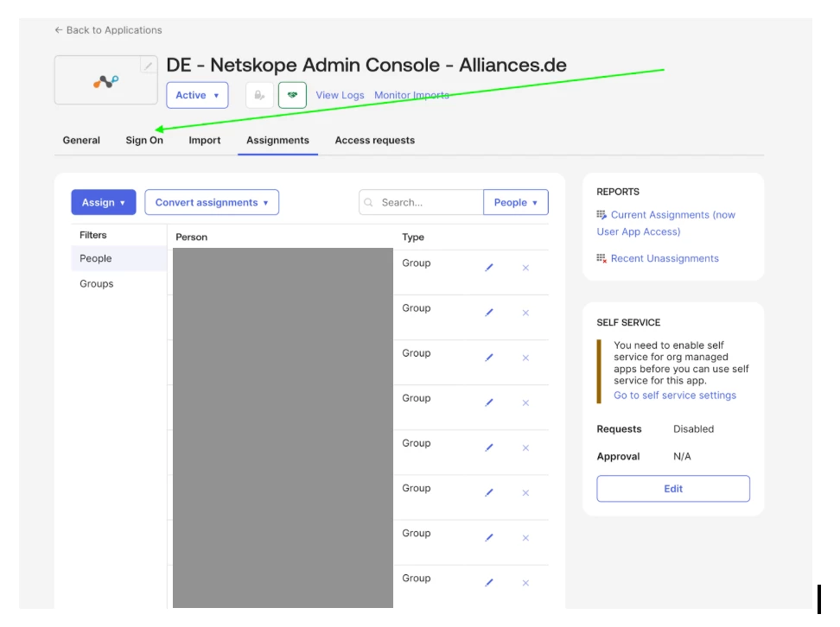Image resolution: width=840 pixels, height=627 pixels.
Task: Edit the eighth Group assignment
Action: [x=489, y=582]
